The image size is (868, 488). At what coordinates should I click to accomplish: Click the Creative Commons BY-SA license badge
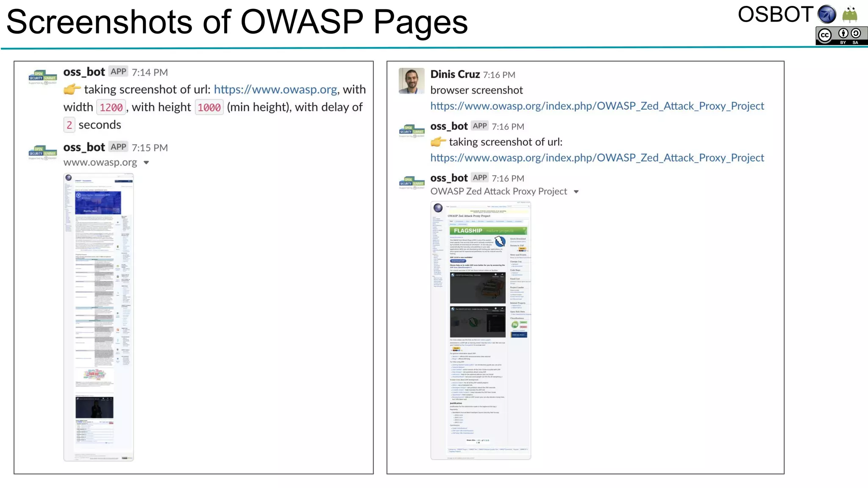pyautogui.click(x=841, y=36)
